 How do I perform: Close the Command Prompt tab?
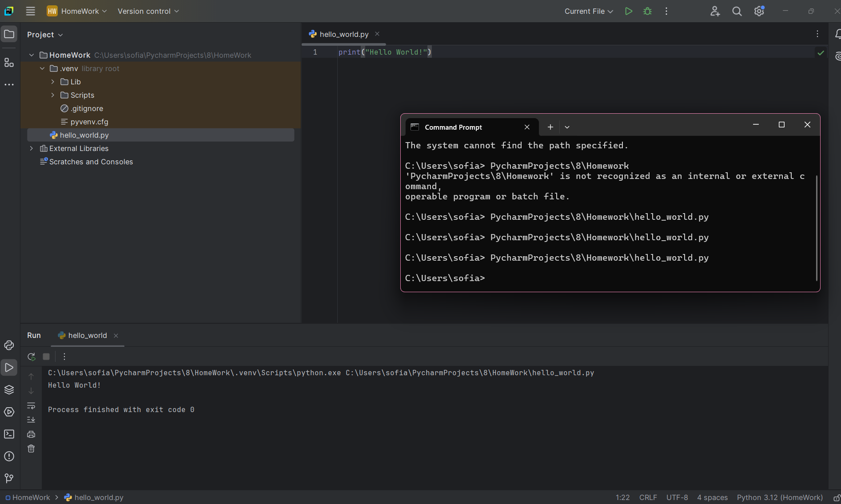[527, 127]
